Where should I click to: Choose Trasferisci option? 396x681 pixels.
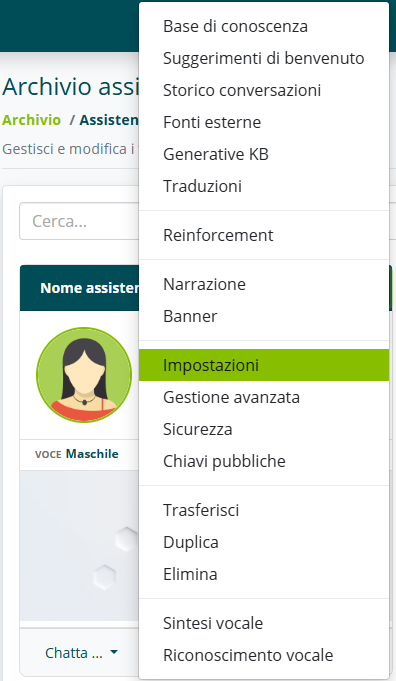click(264, 510)
